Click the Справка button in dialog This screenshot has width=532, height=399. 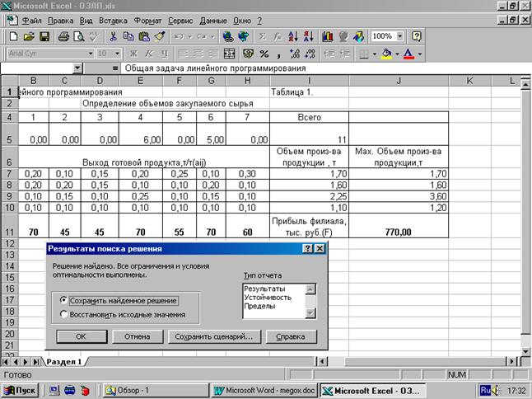[291, 336]
